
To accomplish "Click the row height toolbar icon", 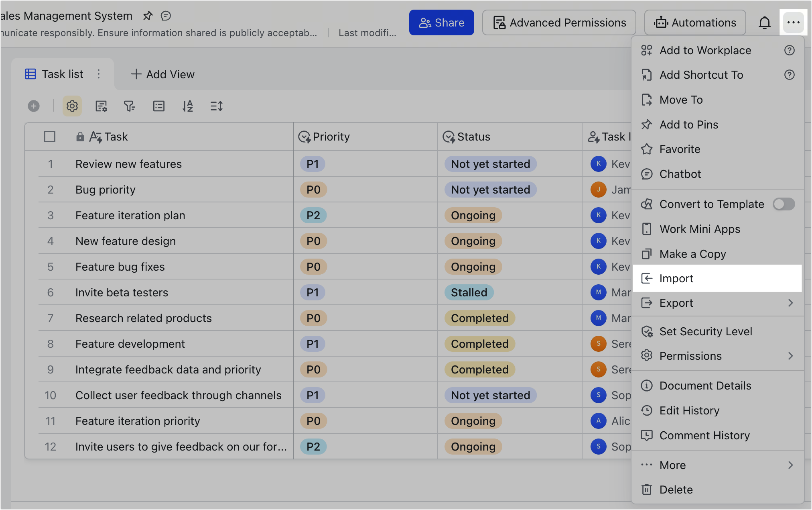I will pos(217,106).
